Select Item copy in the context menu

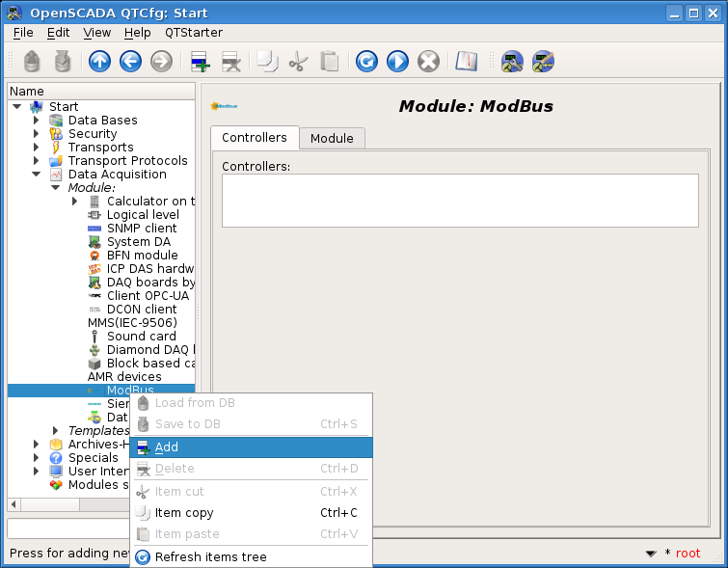point(184,513)
